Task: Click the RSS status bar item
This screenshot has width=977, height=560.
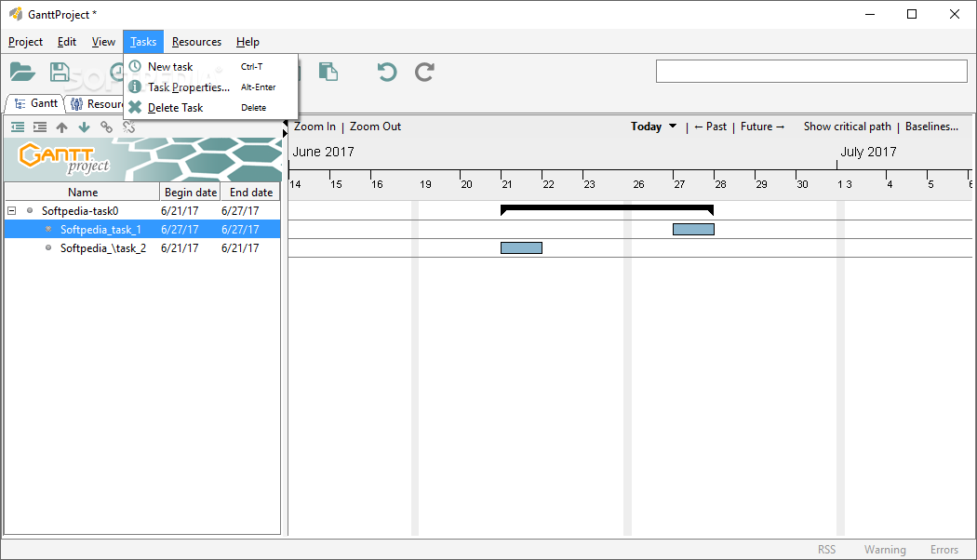Action: point(827,550)
